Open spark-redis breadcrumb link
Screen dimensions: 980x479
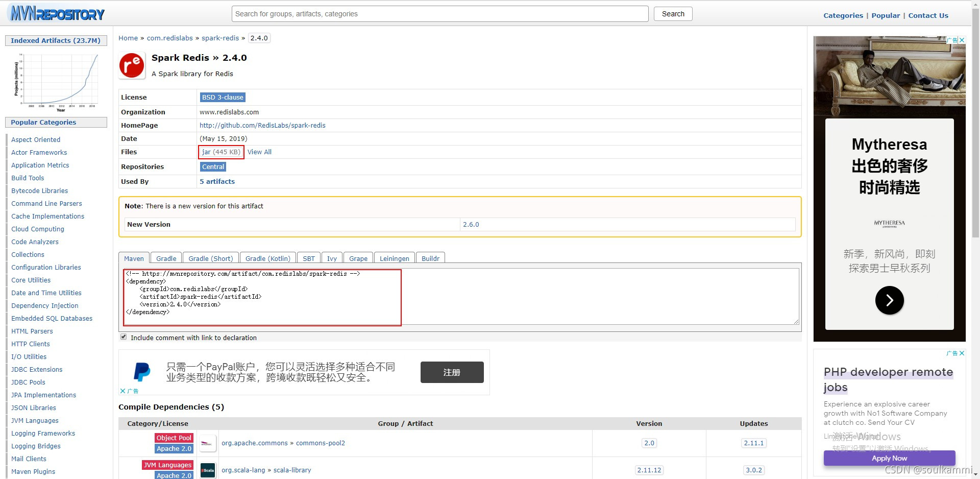tap(220, 38)
